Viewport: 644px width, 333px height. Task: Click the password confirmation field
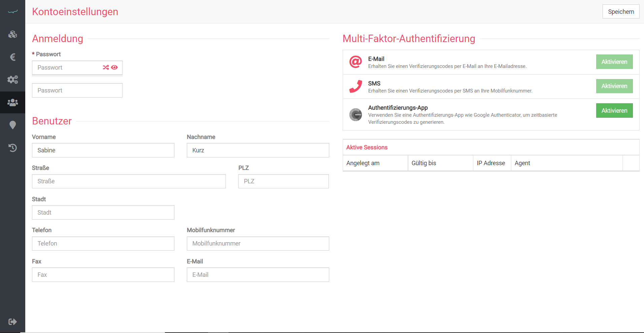[x=77, y=90]
